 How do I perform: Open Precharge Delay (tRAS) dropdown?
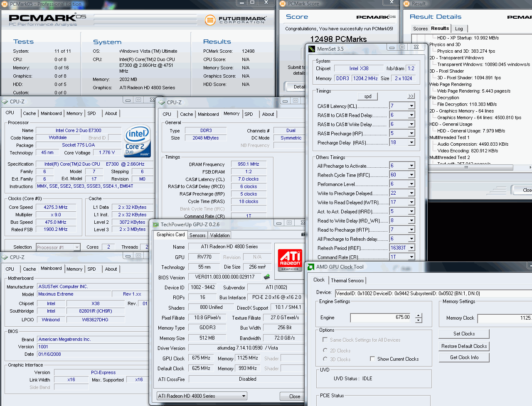point(411,142)
